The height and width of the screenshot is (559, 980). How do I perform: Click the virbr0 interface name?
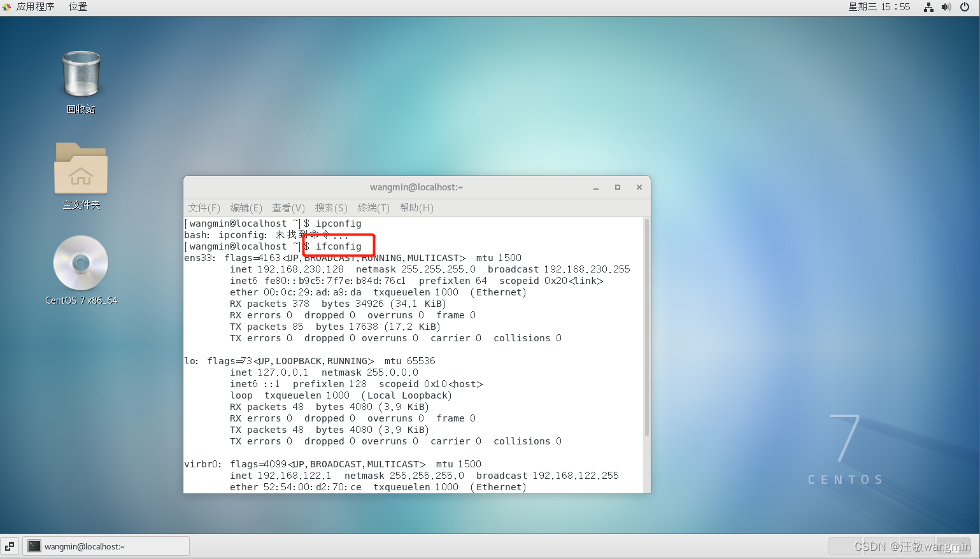pos(202,464)
